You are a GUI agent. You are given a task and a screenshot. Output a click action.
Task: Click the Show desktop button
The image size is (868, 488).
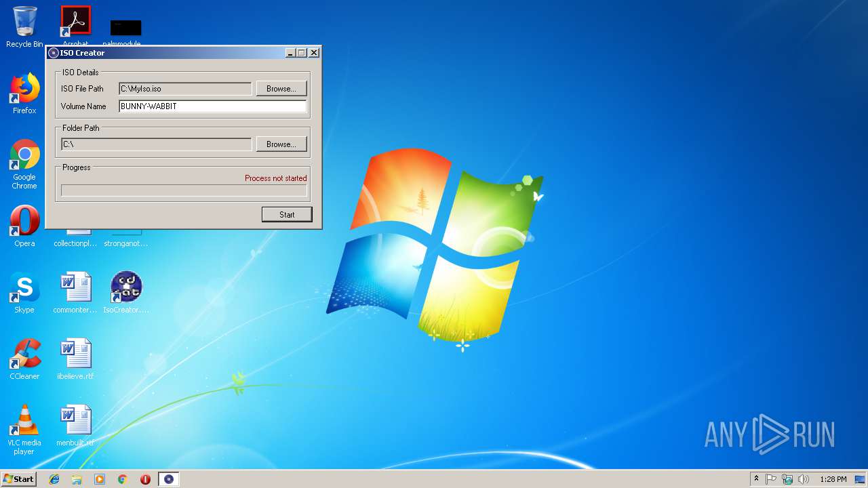[861, 479]
